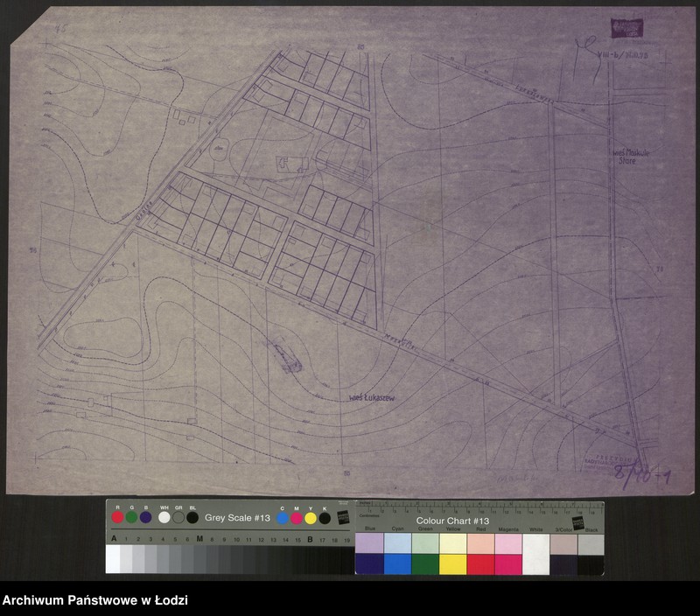Screen dimensions: 700x616
Task: Click the cyan C circle on grey scale
Action: (282, 517)
